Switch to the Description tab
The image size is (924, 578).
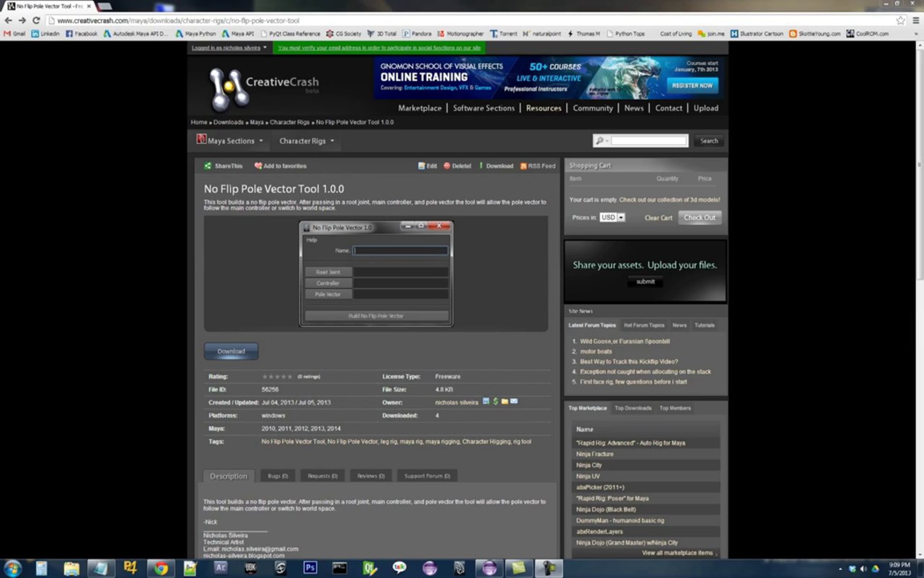coord(228,476)
